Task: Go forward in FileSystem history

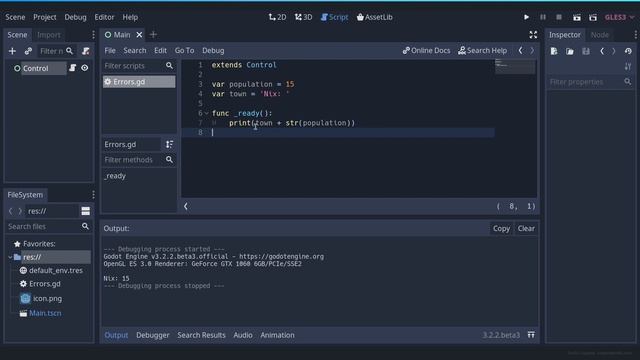Action: point(20,211)
